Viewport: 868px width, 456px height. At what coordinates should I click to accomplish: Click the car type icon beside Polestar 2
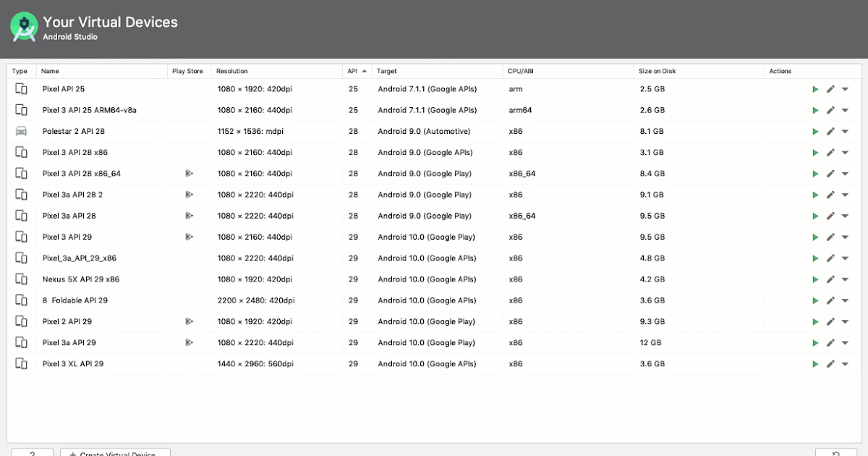pyautogui.click(x=21, y=131)
